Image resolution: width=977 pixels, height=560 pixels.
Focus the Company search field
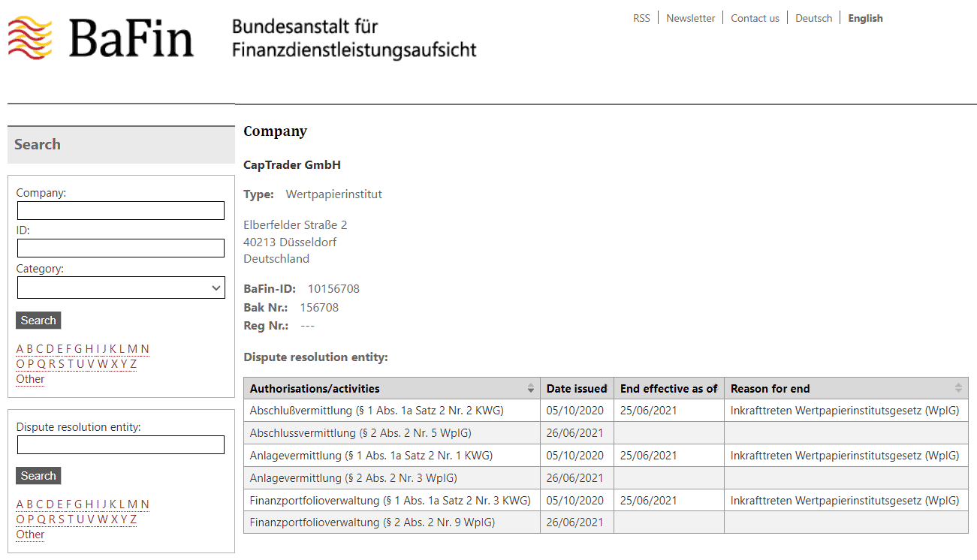click(x=121, y=211)
